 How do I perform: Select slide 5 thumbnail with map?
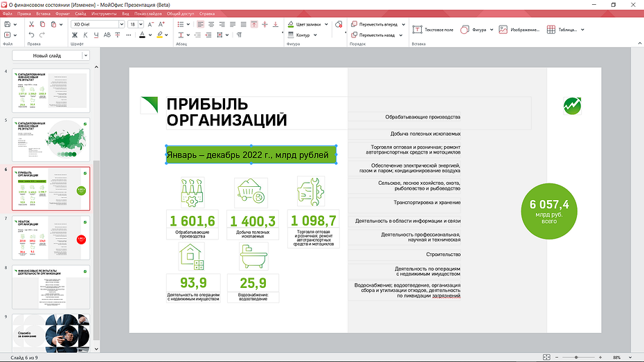tap(51, 140)
